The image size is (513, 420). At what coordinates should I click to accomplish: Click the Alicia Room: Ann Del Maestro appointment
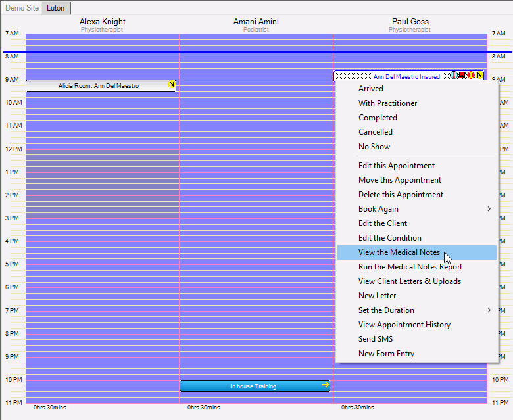[99, 86]
